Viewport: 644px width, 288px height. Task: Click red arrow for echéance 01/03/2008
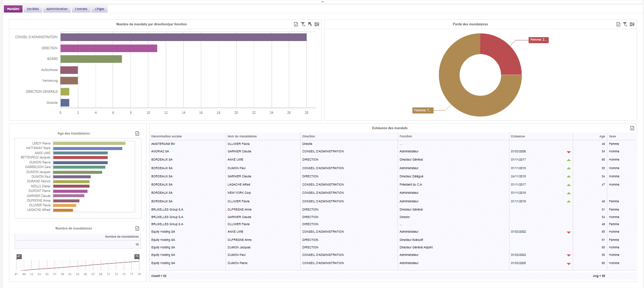[x=569, y=264]
